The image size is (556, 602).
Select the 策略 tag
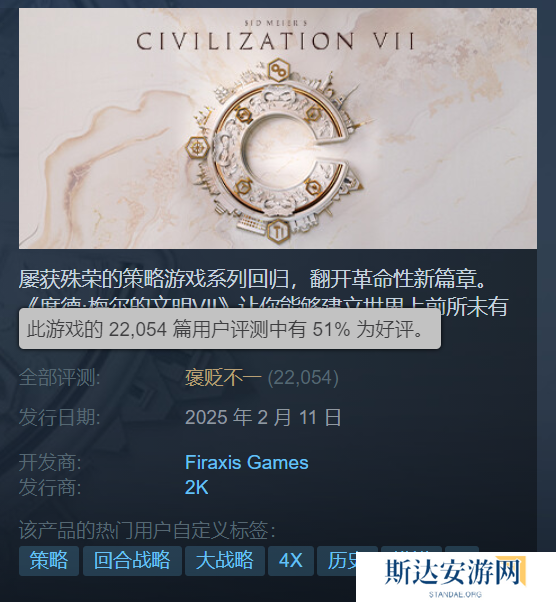point(49,561)
